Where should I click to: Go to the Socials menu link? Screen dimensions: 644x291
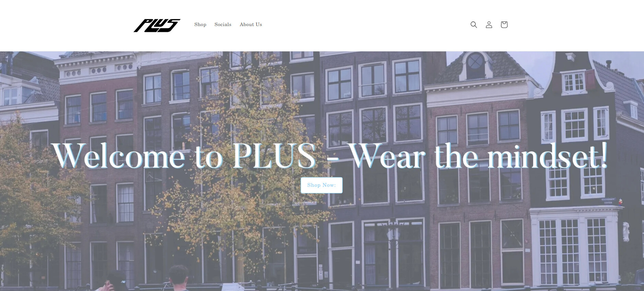[x=223, y=25]
